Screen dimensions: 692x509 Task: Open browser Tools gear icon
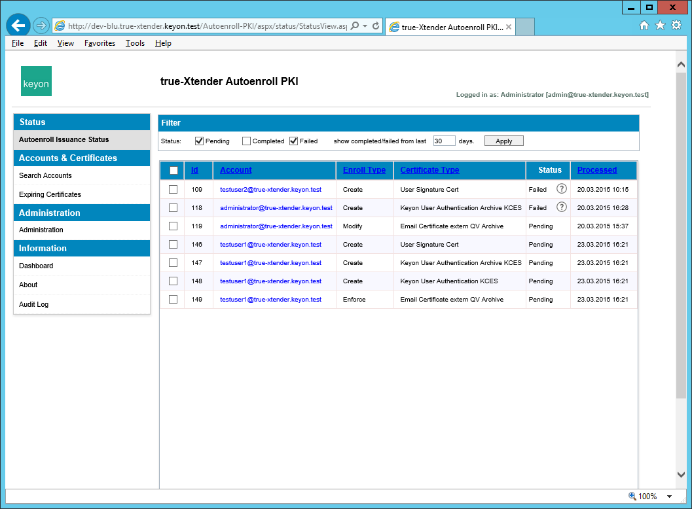pyautogui.click(x=676, y=25)
